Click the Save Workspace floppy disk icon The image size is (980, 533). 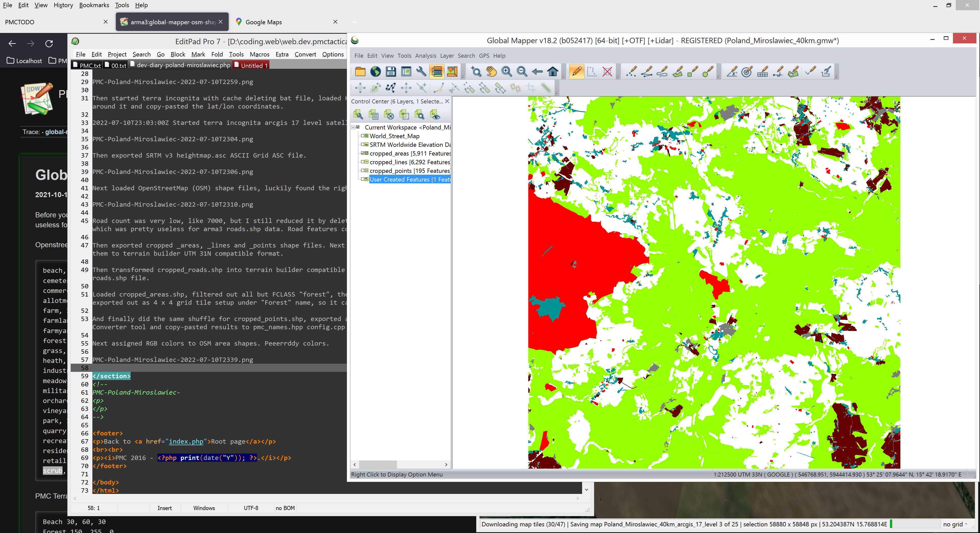pos(391,71)
